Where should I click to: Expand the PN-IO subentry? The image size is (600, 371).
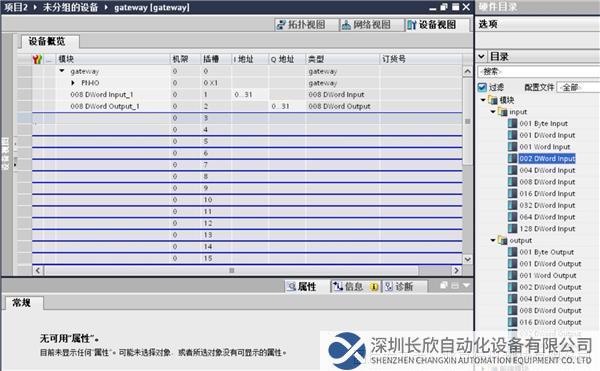click(73, 83)
